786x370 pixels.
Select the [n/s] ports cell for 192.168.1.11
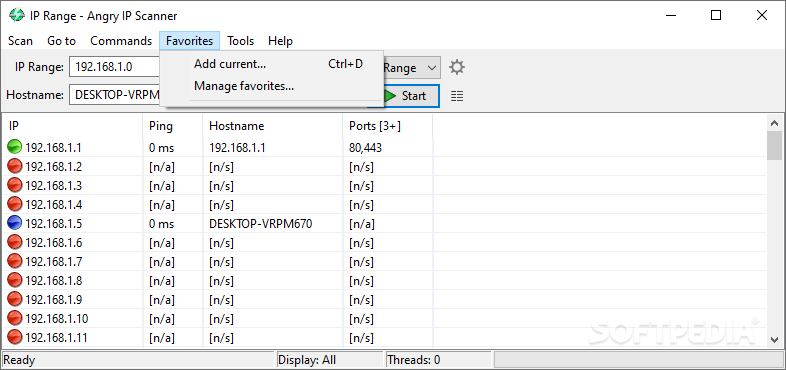click(361, 338)
